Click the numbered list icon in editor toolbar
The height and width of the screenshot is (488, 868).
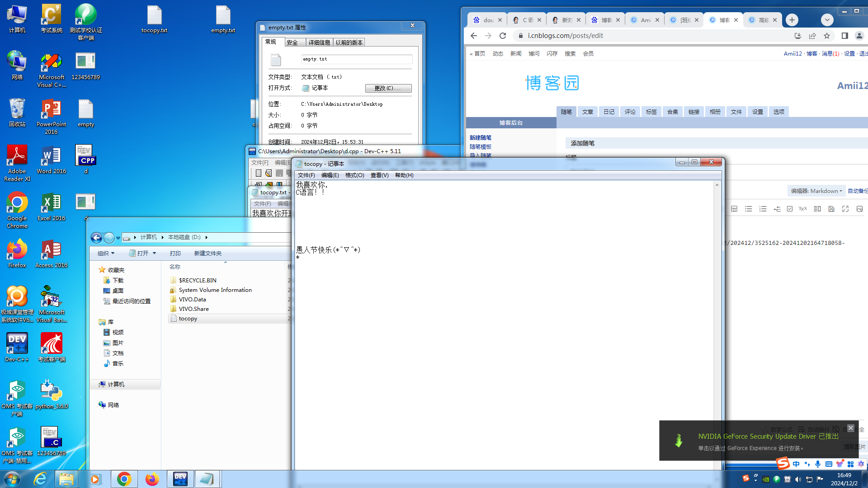point(763,209)
